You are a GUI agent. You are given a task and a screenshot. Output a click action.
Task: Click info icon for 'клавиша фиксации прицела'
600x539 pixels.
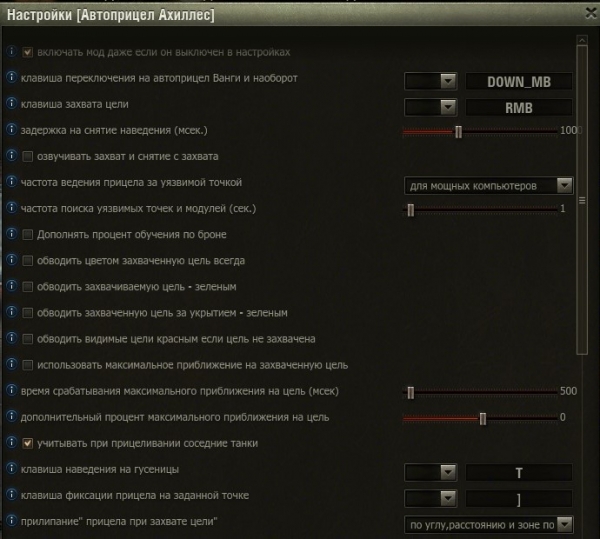click(x=11, y=494)
